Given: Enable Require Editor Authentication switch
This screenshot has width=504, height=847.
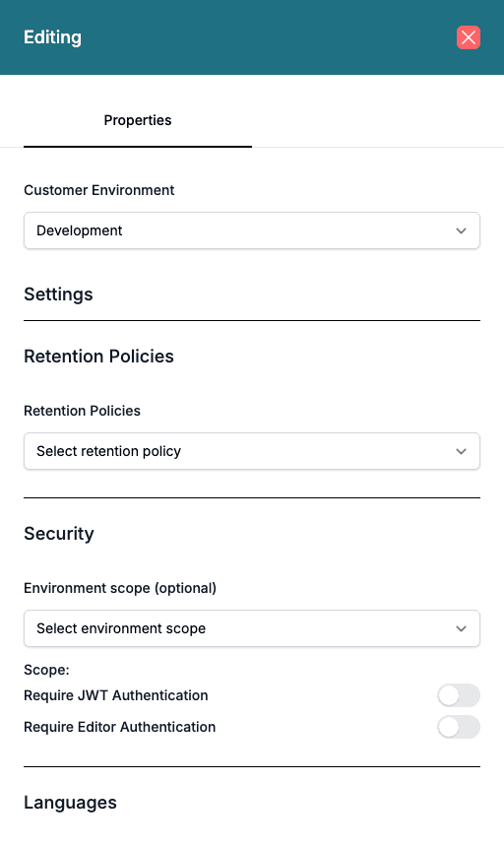Looking at the screenshot, I should [x=459, y=727].
